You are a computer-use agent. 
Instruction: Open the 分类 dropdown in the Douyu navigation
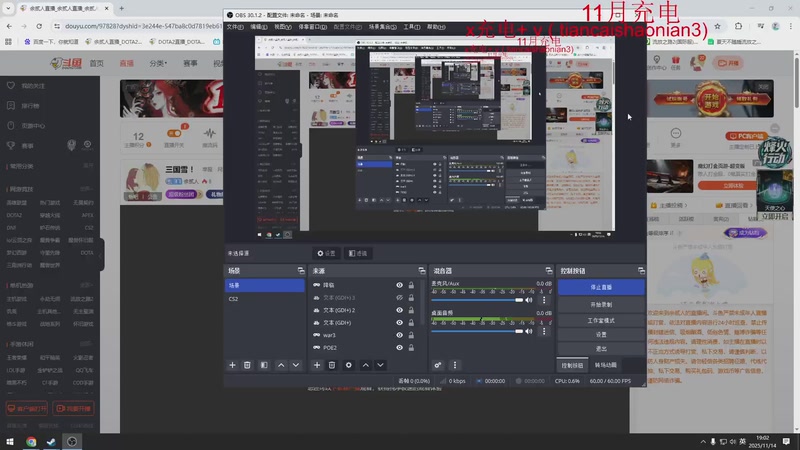(x=159, y=63)
